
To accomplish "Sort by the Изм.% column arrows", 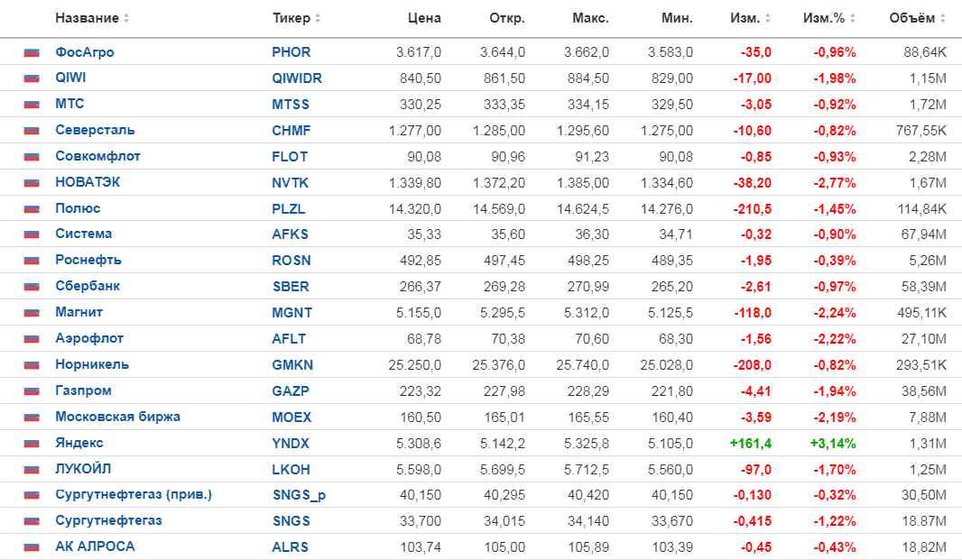I will click(x=853, y=18).
